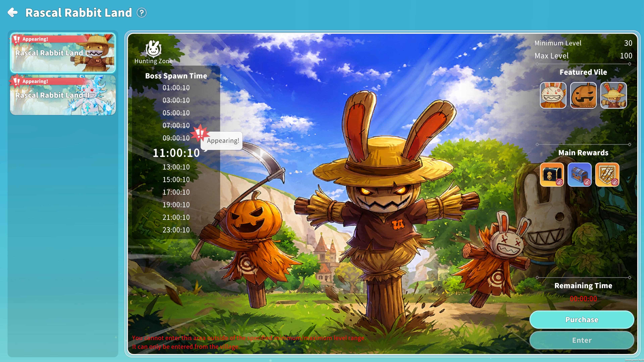View the golden shield emblem reward
This screenshot has width=644, height=362.
coord(607,174)
